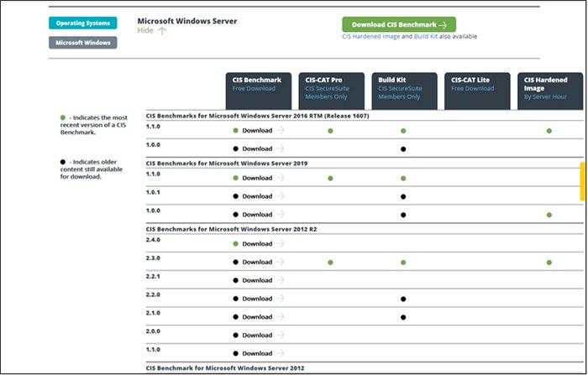
Task: Download Windows Server 2012 R2 benchmark 2.3.0
Action: 257,263
